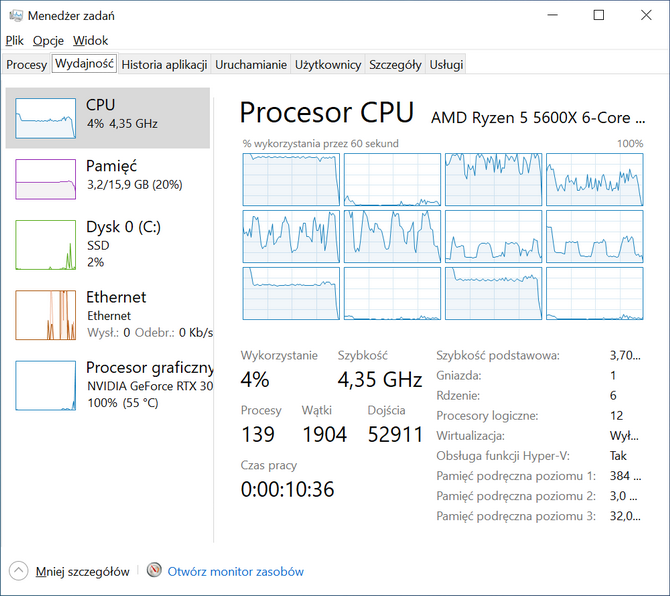The width and height of the screenshot is (670, 596).
Task: Open the Plik menu
Action: click(x=15, y=41)
